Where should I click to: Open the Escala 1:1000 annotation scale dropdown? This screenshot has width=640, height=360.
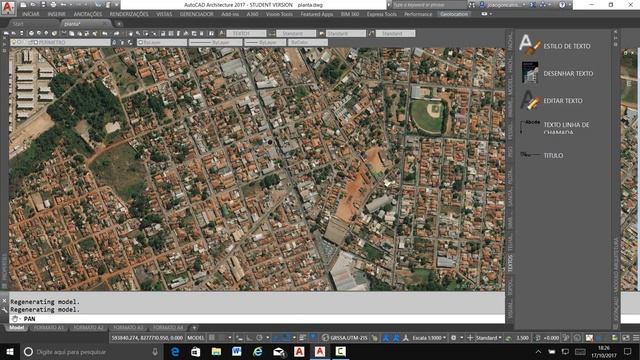429,338
